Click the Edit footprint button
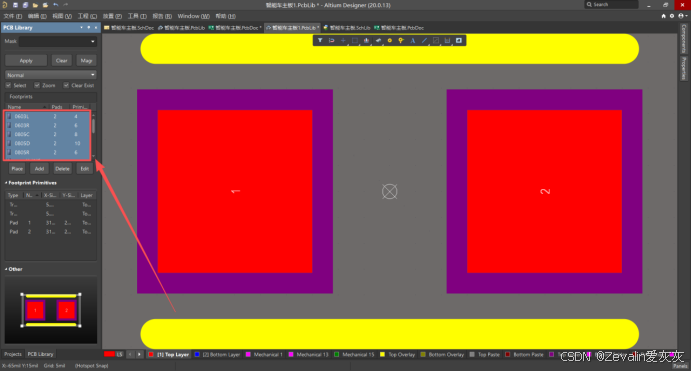692x371 pixels. (85, 169)
